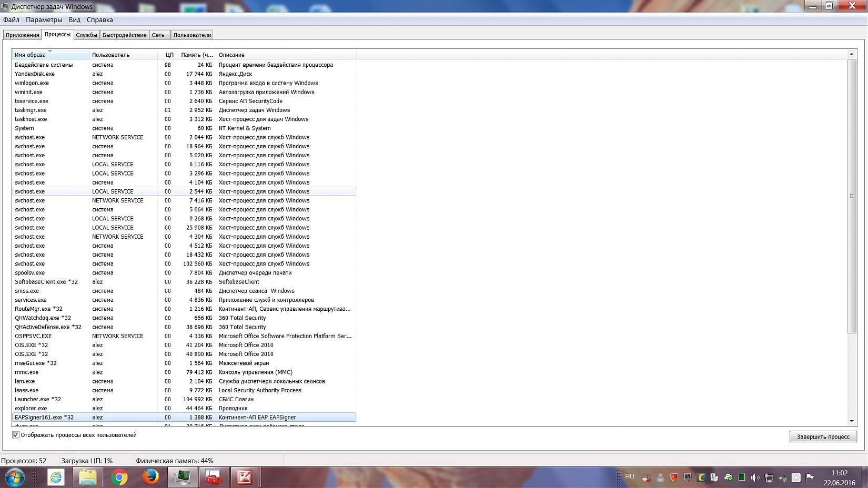
Task: Launch Internet Explorer from the taskbar
Action: [x=56, y=477]
